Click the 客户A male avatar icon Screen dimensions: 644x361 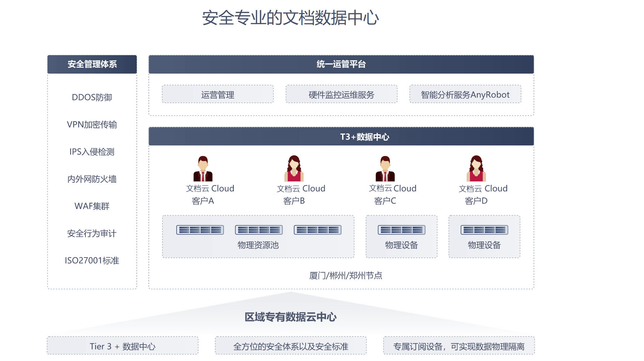[203, 169]
